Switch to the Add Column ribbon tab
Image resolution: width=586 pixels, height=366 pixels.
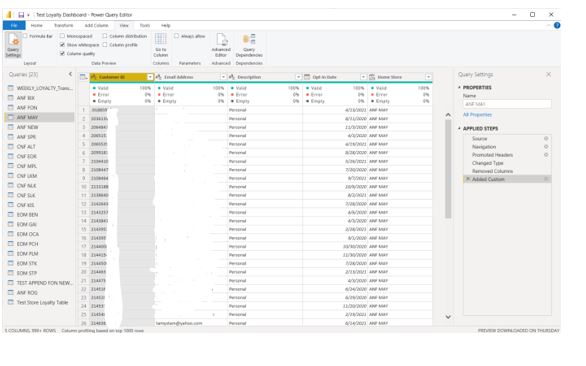(x=96, y=25)
